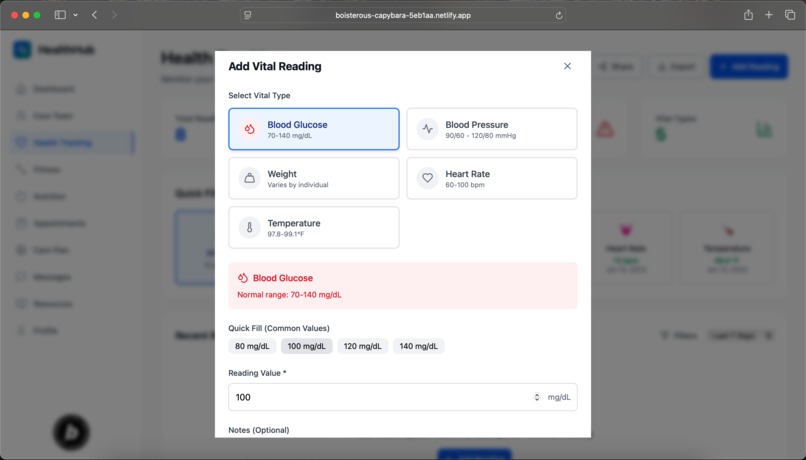The width and height of the screenshot is (806, 460).
Task: Open Appointments in the blurred sidebar
Action: click(72, 223)
